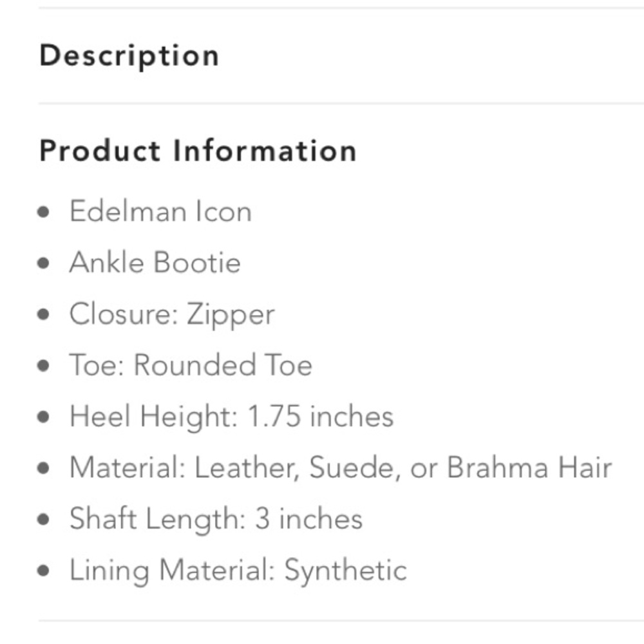
Task: Click the words Brahma Hair
Action: (x=529, y=468)
